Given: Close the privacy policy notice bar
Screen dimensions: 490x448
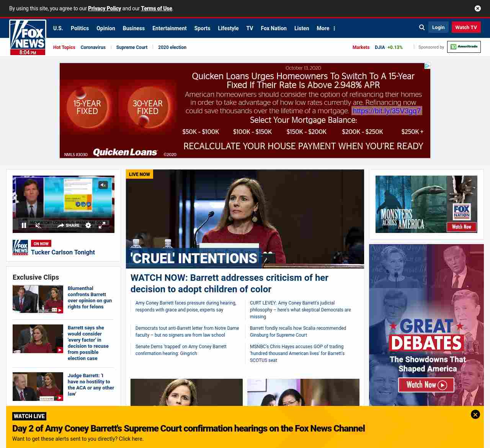Looking at the screenshot, I should (x=478, y=8).
